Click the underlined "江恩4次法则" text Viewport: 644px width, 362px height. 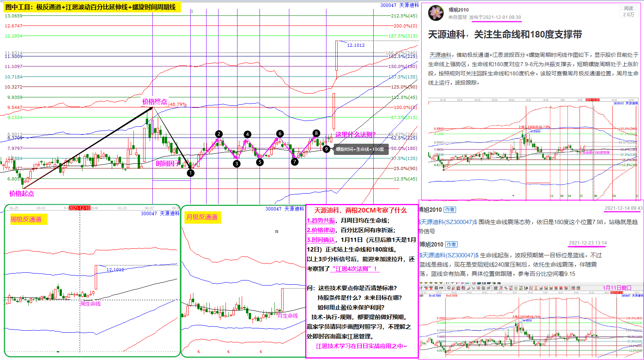(x=354, y=269)
